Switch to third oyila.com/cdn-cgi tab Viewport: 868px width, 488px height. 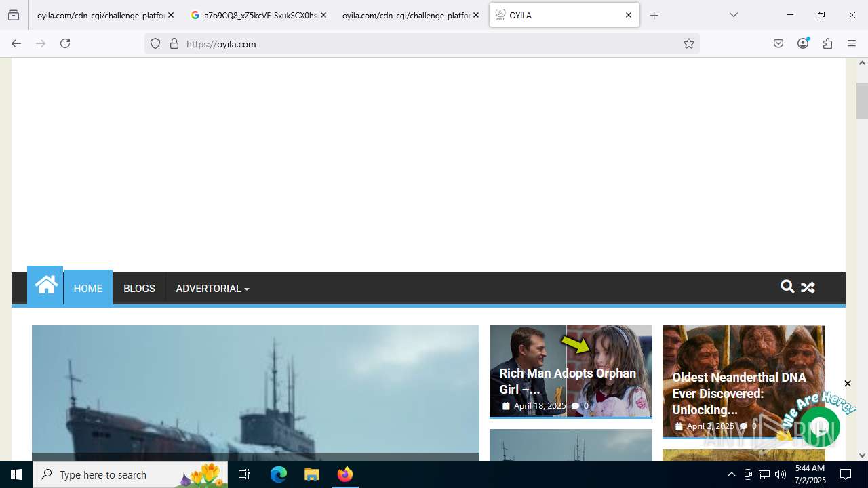pos(406,15)
